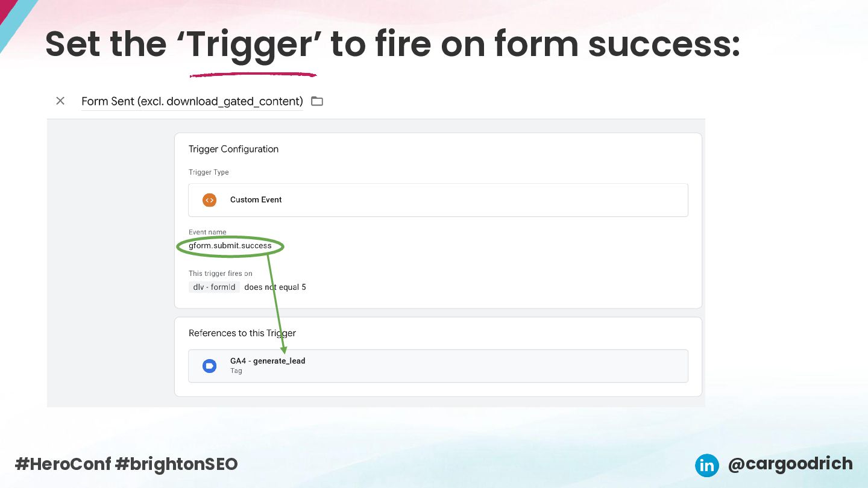Select the Custom Event trigger type box
The width and height of the screenshot is (868, 488).
(x=438, y=200)
